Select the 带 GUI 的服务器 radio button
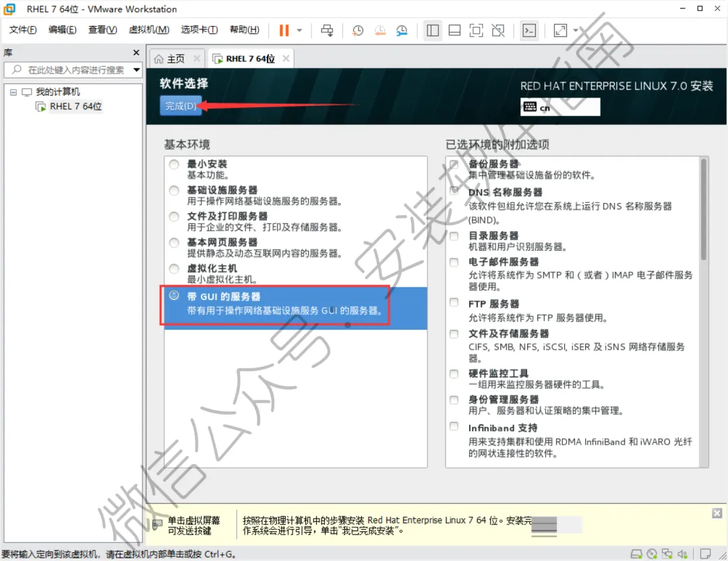 (x=174, y=295)
